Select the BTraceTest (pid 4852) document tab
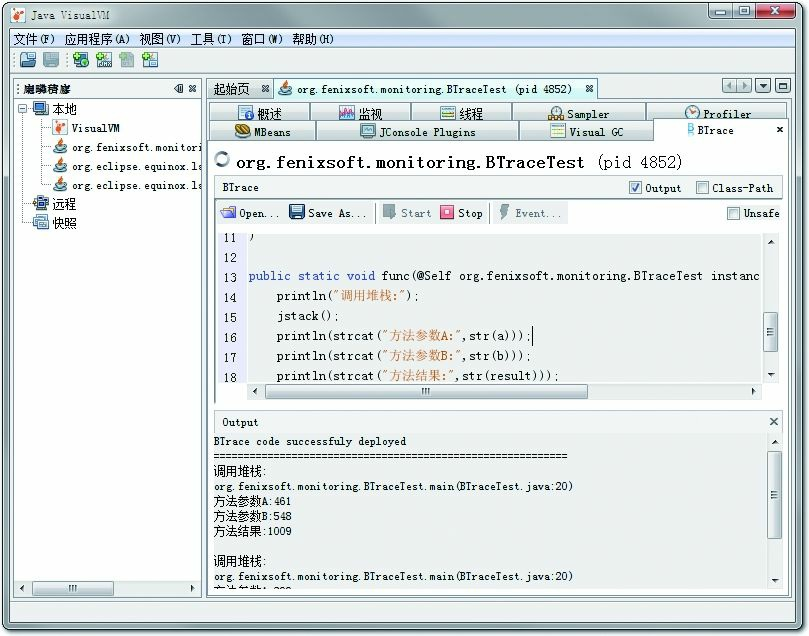Screen dimensions: 809x636 pyautogui.click(x=434, y=89)
